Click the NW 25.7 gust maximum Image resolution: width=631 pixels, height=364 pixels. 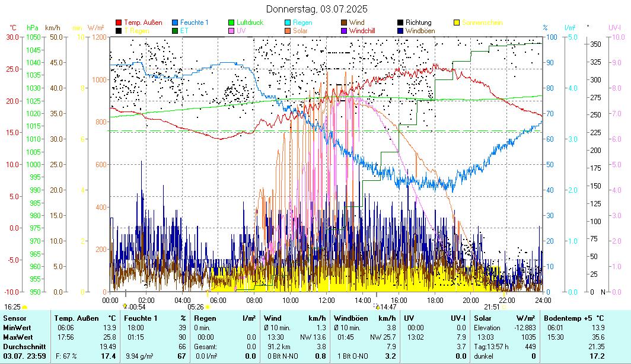click(x=383, y=337)
